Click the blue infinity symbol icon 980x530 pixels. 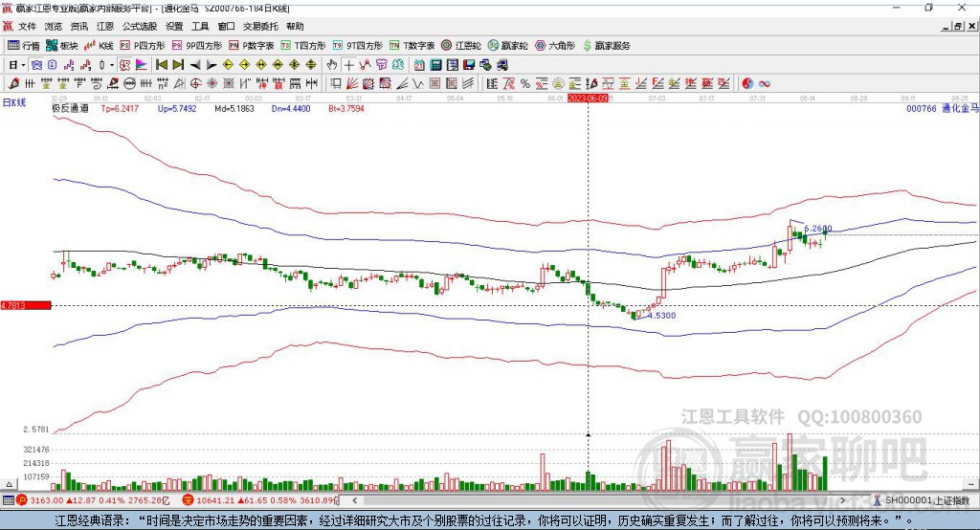[x=765, y=84]
